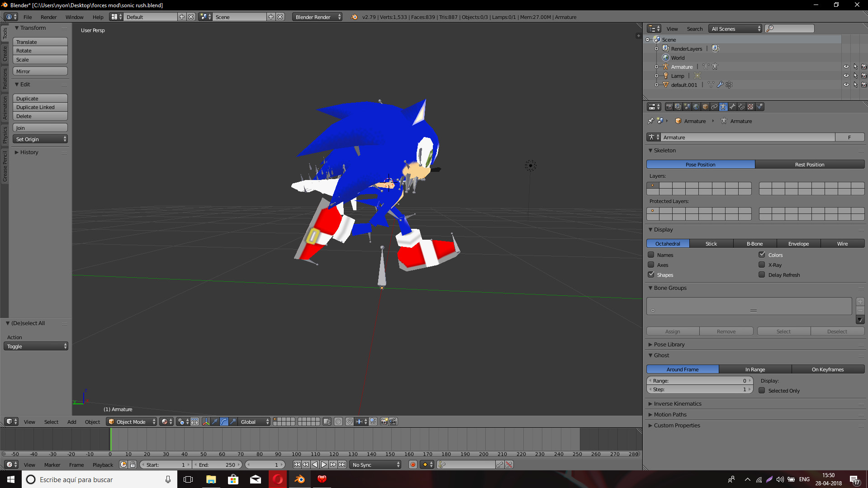Increase the Ghost Range value stepper
This screenshot has height=488, width=868.
[749, 380]
